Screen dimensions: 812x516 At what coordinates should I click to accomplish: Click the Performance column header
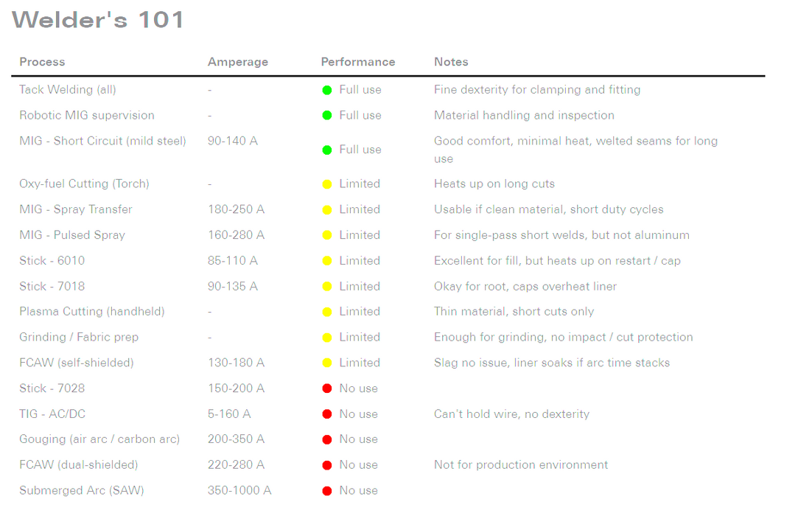[x=358, y=62]
